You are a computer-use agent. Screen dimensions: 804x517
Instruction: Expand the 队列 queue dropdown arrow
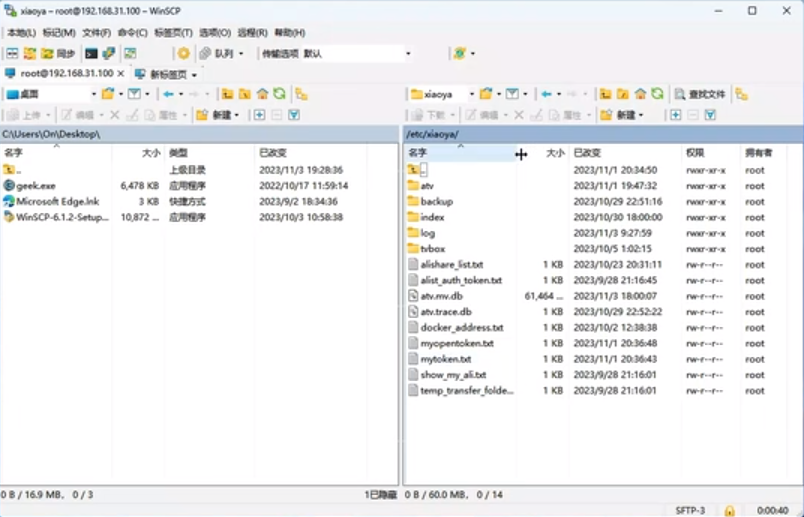pos(241,53)
